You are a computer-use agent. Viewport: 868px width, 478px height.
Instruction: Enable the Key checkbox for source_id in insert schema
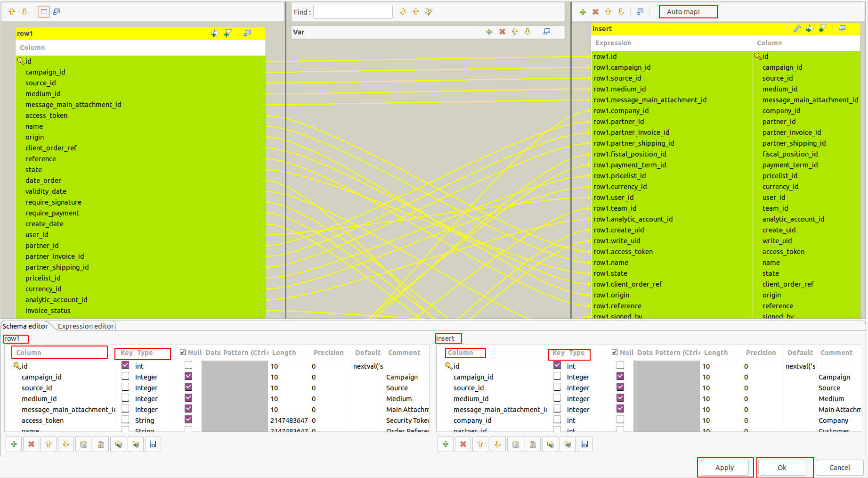[x=557, y=387]
